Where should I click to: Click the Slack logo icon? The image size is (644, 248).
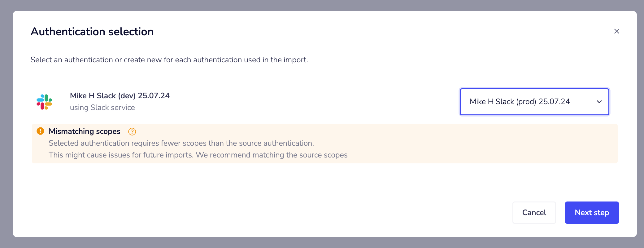point(44,102)
